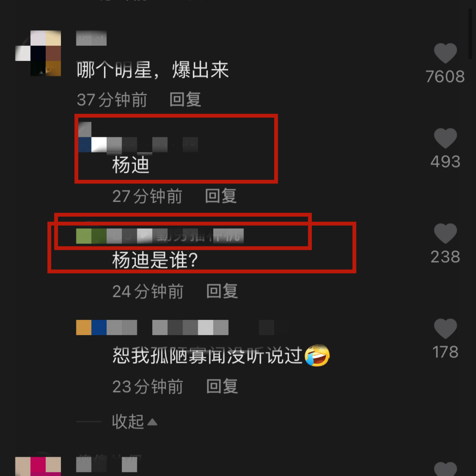476x476 pixels.
Task: Open username above 杨迪是谁? reply
Action: [x=160, y=236]
